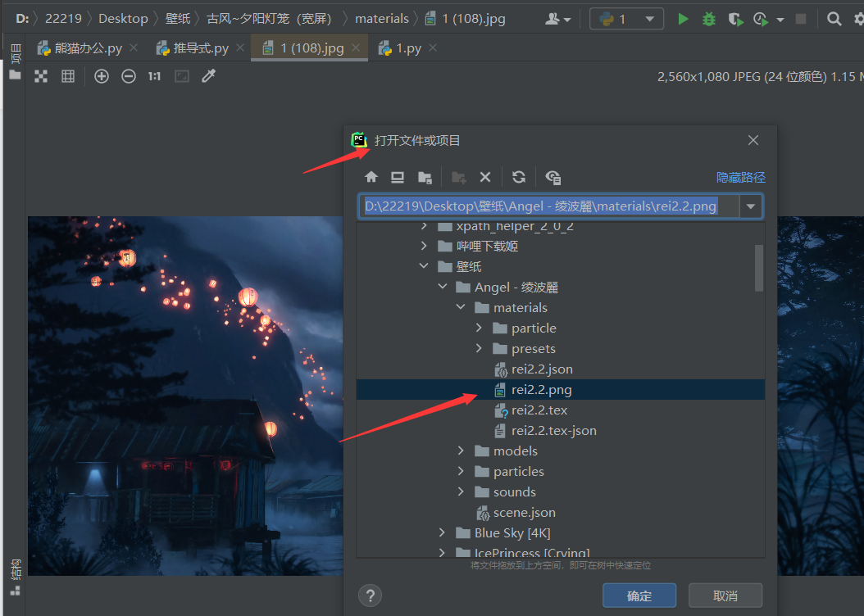Switch to 1.py tab
This screenshot has height=616, width=864.
click(401, 48)
